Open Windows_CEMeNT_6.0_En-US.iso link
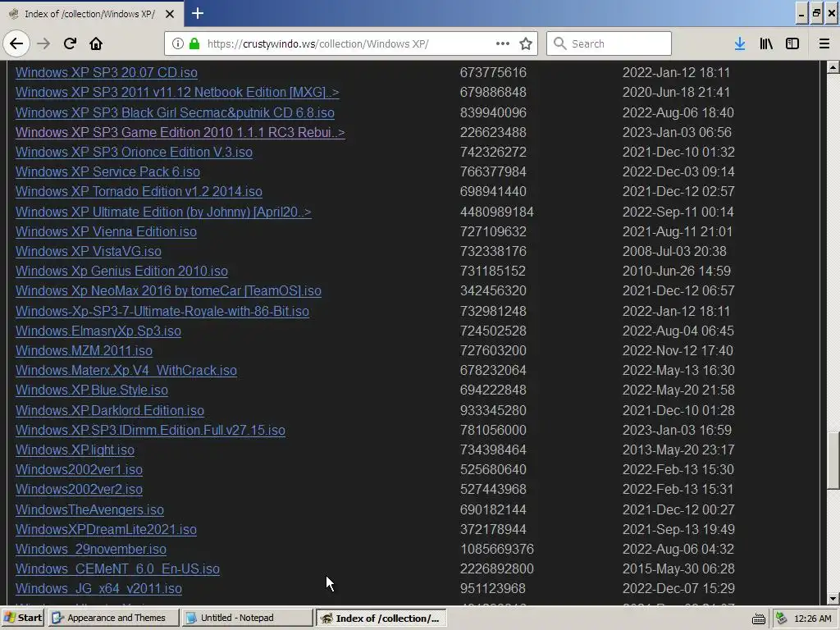This screenshot has height=630, width=840. tap(118, 569)
